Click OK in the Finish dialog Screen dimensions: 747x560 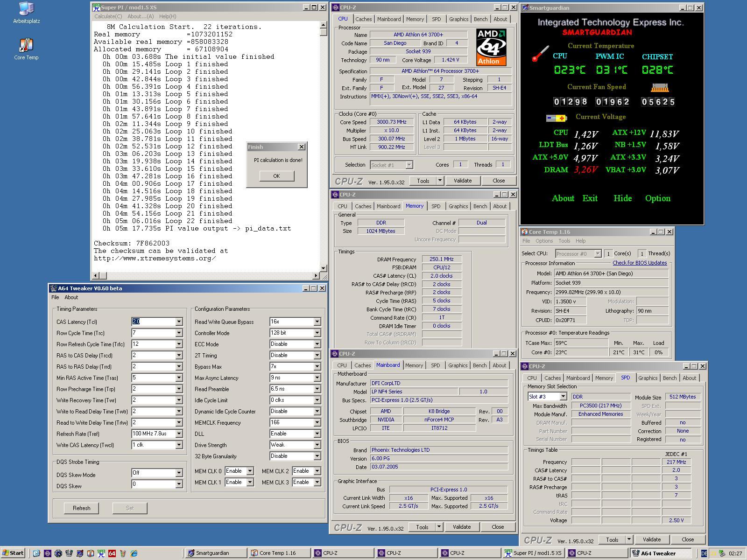click(276, 176)
